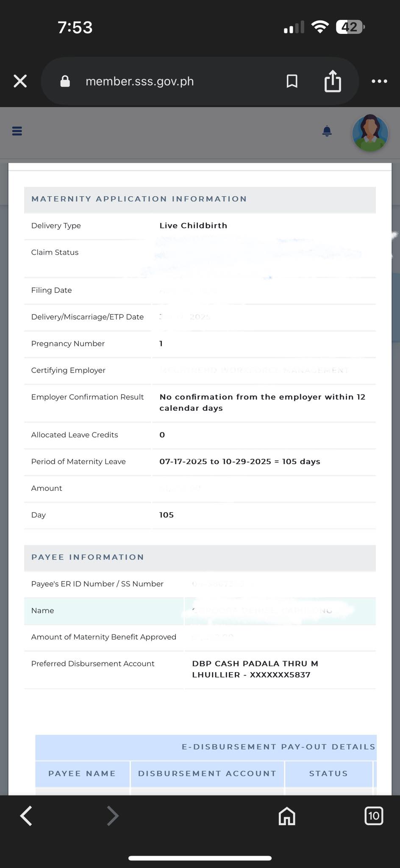Open the tab switcher showing 10 tabs

coord(374,816)
